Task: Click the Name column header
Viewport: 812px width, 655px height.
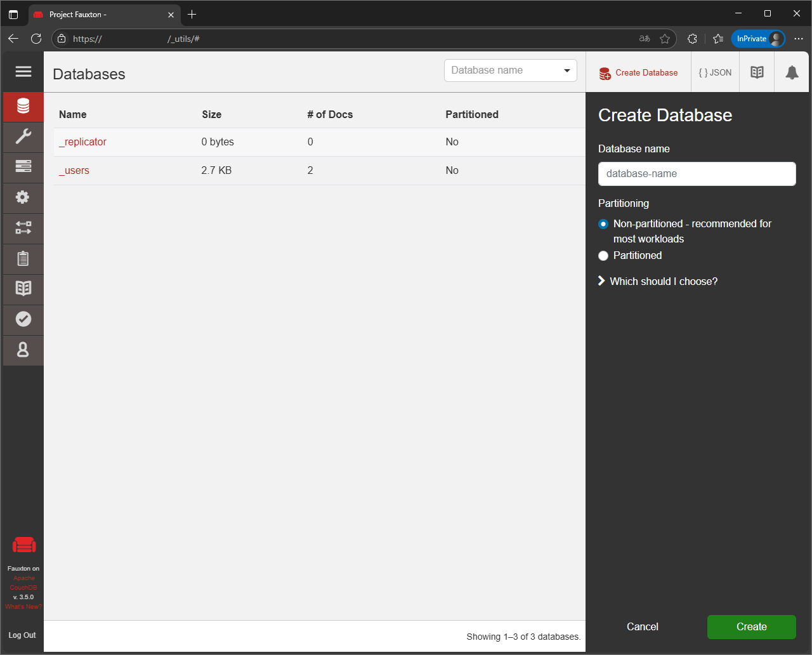Action: pyautogui.click(x=73, y=114)
